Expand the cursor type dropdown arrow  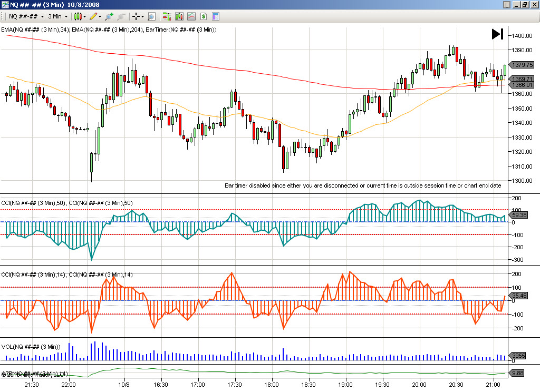point(143,16)
